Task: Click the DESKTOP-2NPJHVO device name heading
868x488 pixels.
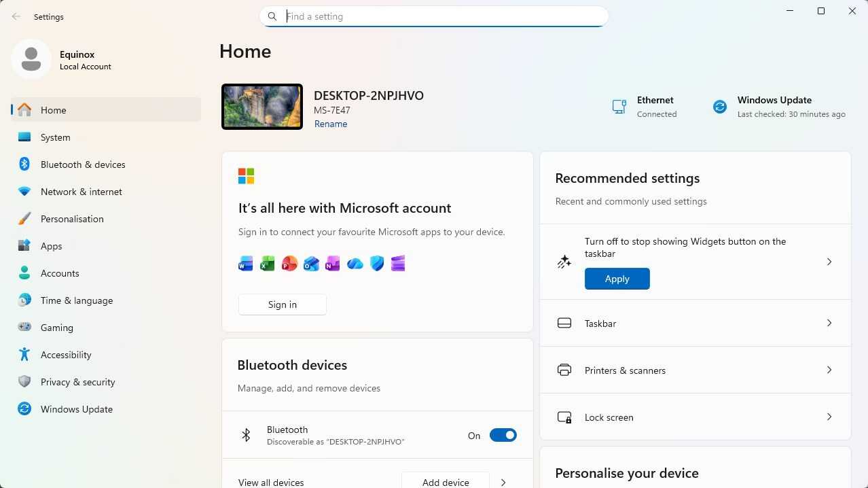Action: click(x=369, y=96)
